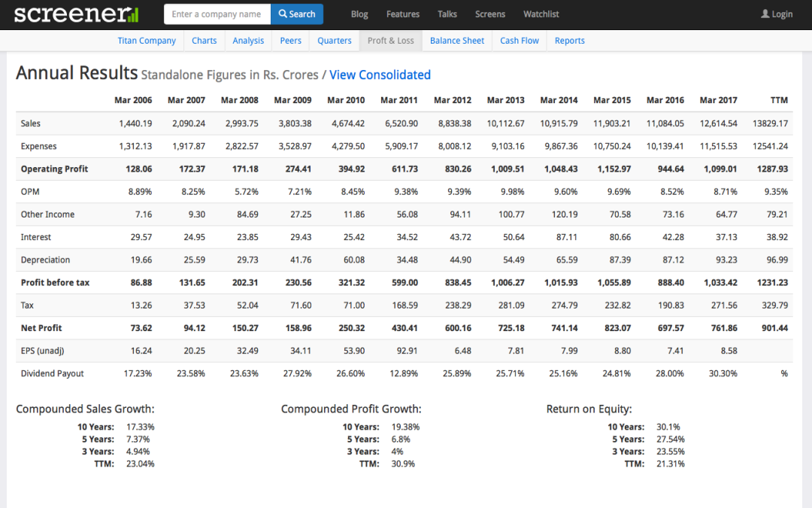Click the Mar 2017 dividend payout 30.30%

723,374
